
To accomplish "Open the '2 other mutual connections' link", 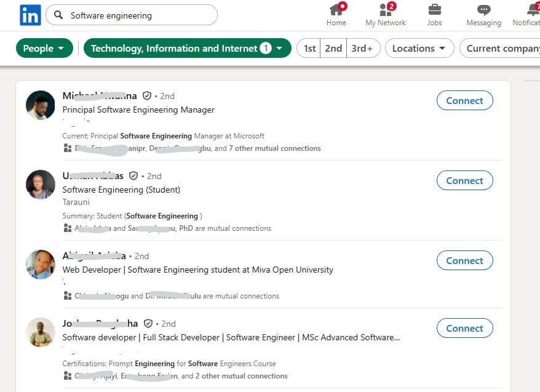I will click(x=242, y=376).
